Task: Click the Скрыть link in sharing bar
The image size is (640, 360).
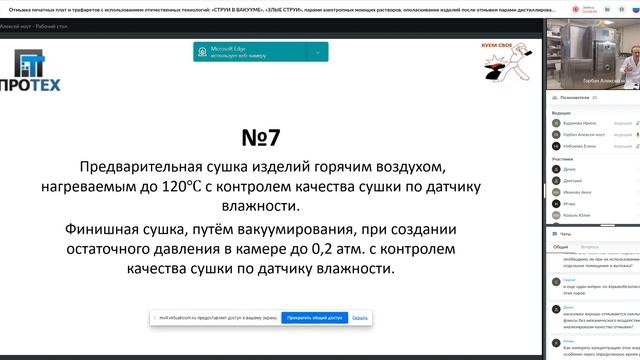Action: click(360, 318)
